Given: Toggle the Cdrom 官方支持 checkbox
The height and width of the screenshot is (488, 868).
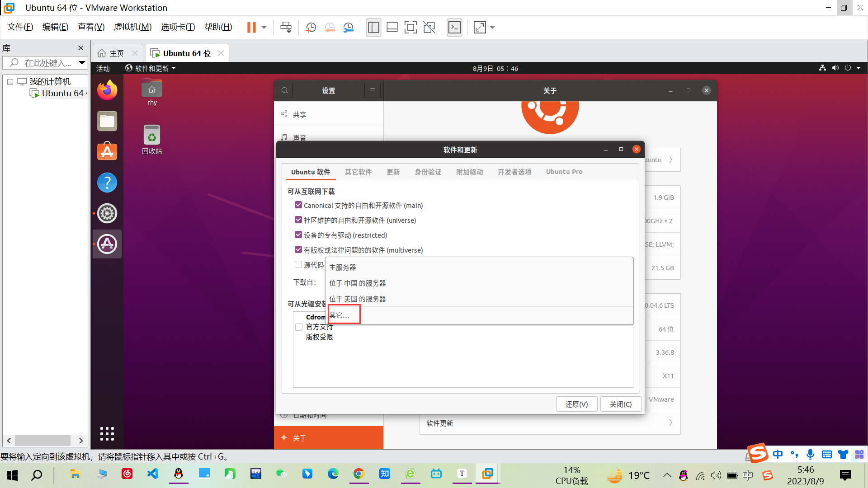Looking at the screenshot, I should (x=299, y=327).
